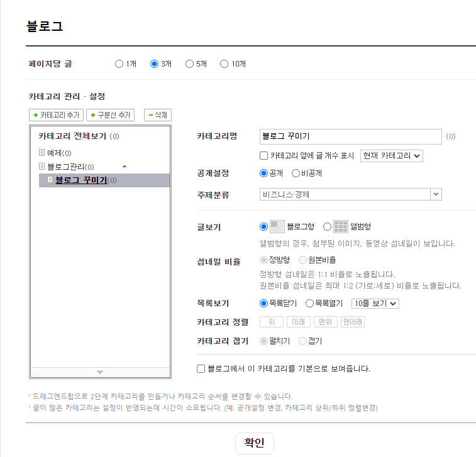Check 블로그에서 이 카테고리를 기본으로 보여줍니다
This screenshot has height=457, width=476.
tap(201, 369)
